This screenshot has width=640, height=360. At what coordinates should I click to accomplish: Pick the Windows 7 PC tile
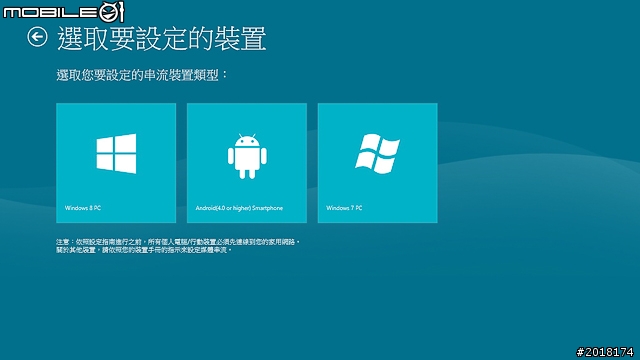pos(378,163)
